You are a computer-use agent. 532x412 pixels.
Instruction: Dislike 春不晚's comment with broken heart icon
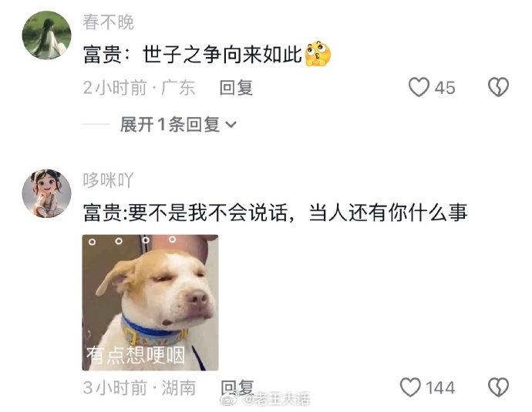point(498,87)
